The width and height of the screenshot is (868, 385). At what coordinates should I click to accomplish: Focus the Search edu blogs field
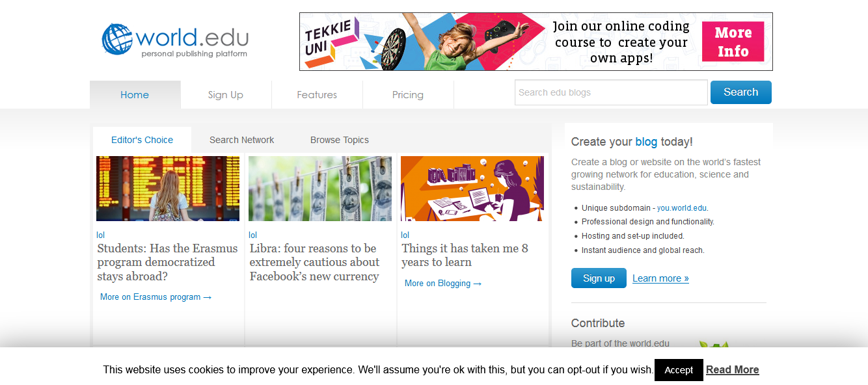point(611,92)
